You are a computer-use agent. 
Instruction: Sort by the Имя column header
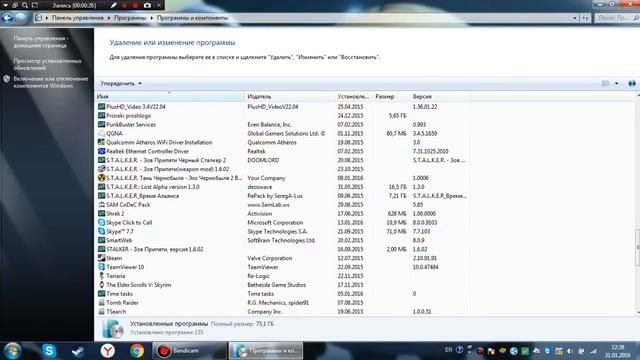click(x=170, y=97)
